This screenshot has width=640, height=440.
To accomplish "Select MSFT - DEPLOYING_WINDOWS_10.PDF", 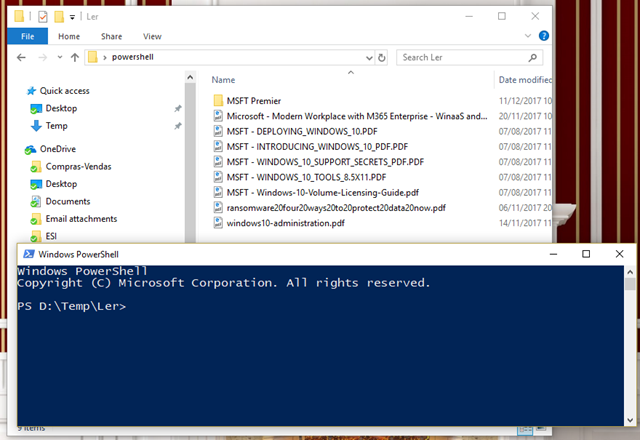I will point(302,131).
